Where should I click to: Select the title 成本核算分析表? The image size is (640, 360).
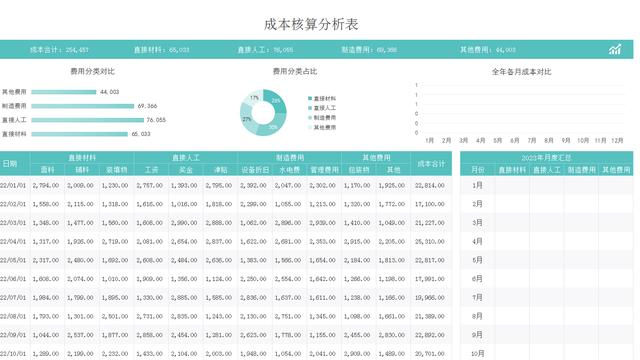coord(311,24)
